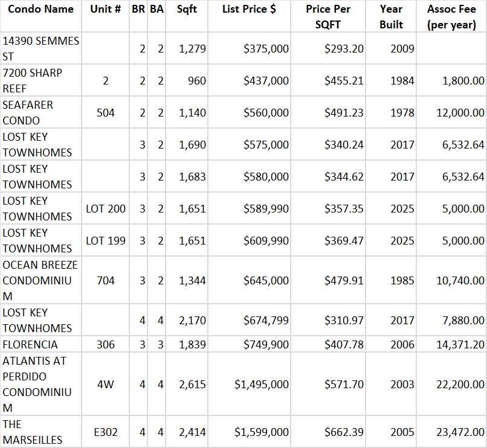The image size is (487, 448).
Task: Select the FLORENCIA condo cell
Action: point(41,345)
